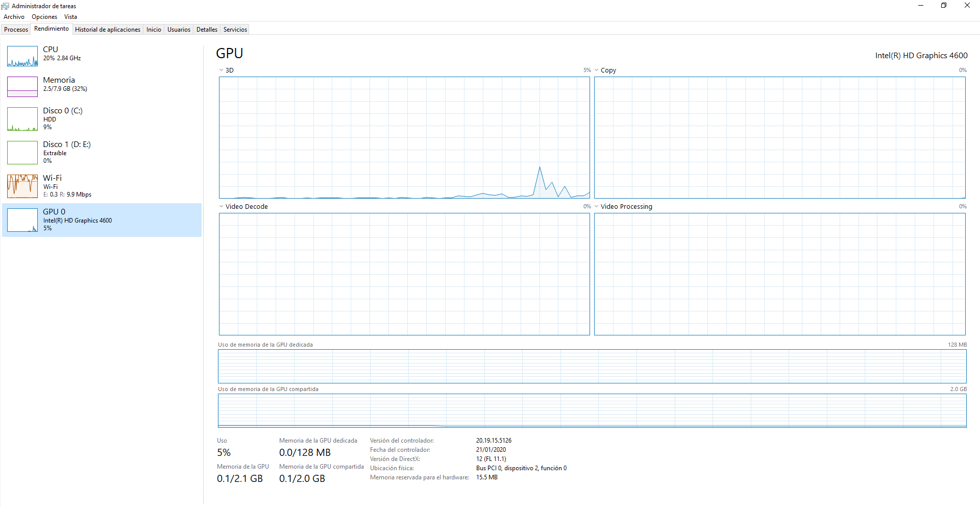Select the Wi-Fi E: 0.3 R: 9.9 Mbps text
The width and height of the screenshot is (980, 509).
(x=67, y=195)
